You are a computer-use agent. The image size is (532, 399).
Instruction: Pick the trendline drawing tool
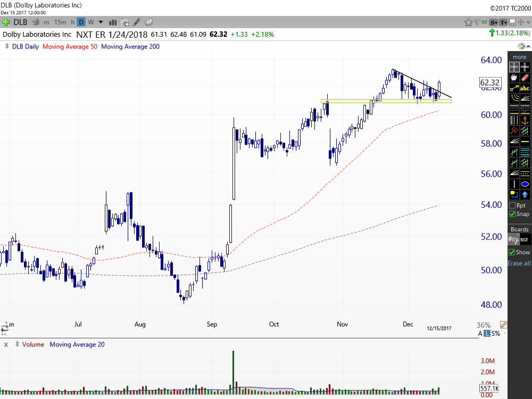point(514,88)
